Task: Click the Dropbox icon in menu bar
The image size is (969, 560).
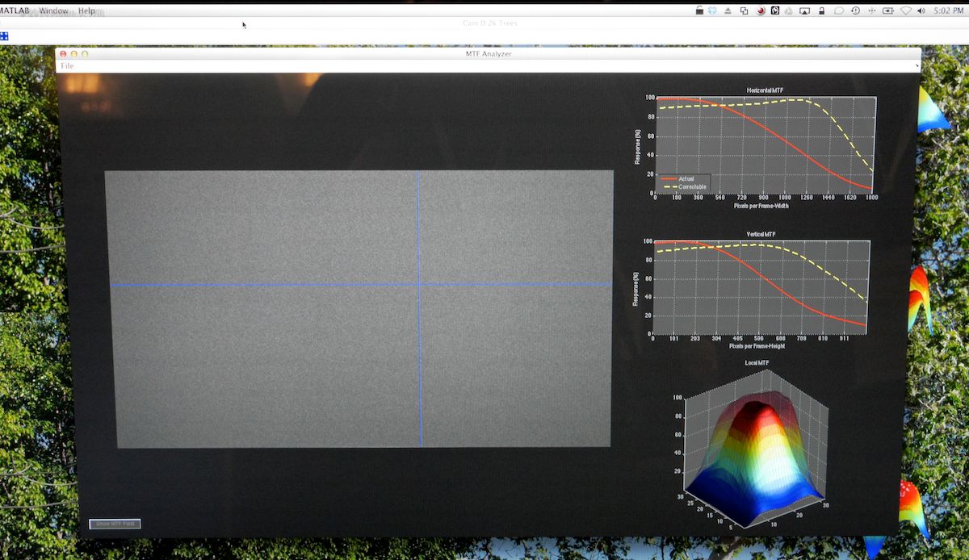Action: pos(712,10)
